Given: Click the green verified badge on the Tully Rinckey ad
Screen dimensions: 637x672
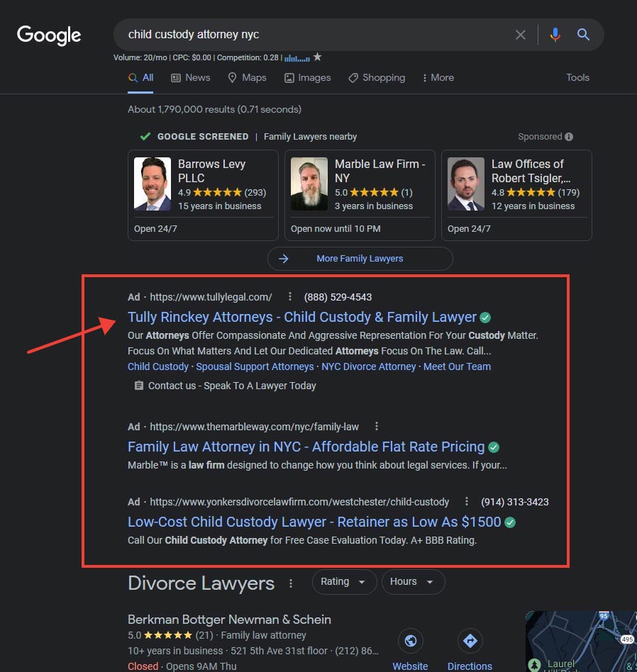Looking at the screenshot, I should pyautogui.click(x=485, y=318).
